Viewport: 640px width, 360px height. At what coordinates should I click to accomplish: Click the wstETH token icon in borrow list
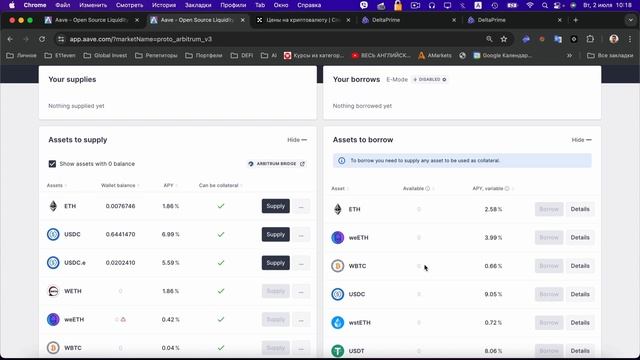tap(338, 322)
